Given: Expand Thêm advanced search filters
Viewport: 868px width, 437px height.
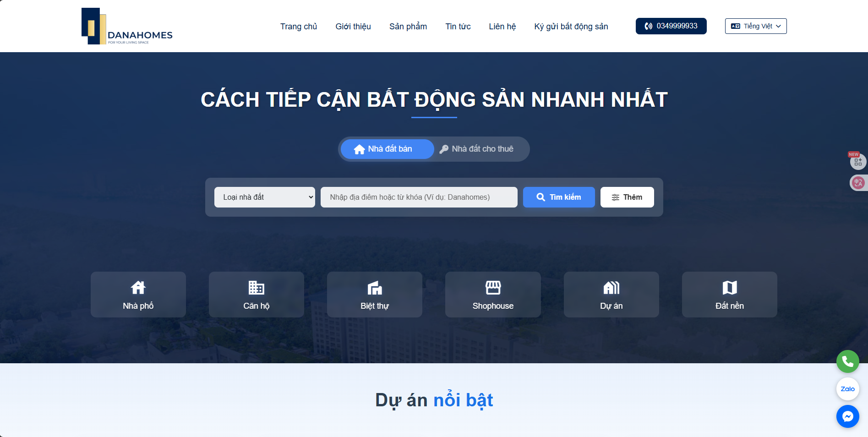Looking at the screenshot, I should 627,197.
